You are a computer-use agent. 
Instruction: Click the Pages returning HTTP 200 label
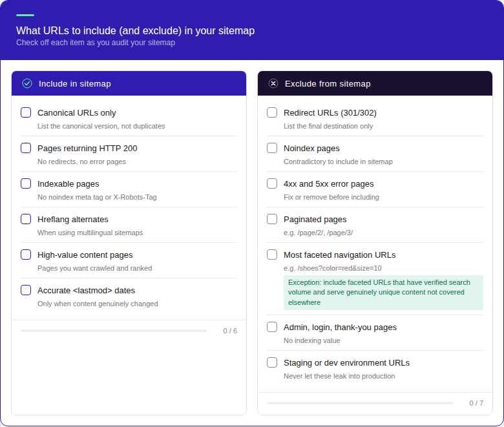tap(87, 149)
